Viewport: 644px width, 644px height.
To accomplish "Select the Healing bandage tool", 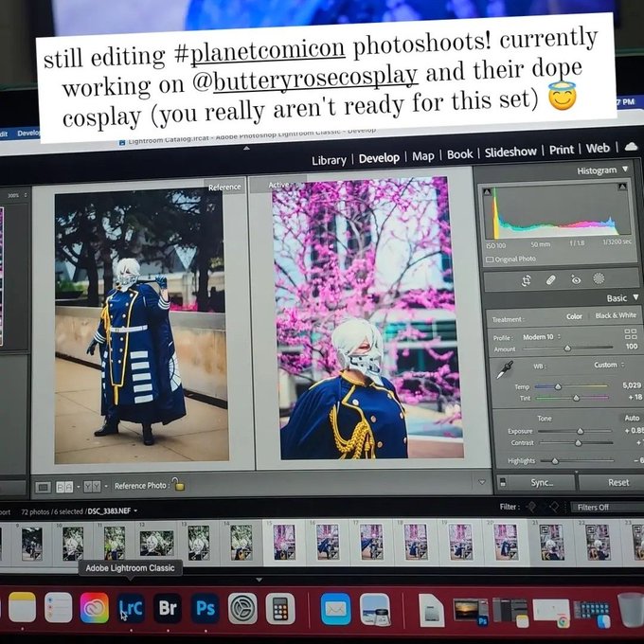I will pyautogui.click(x=551, y=280).
